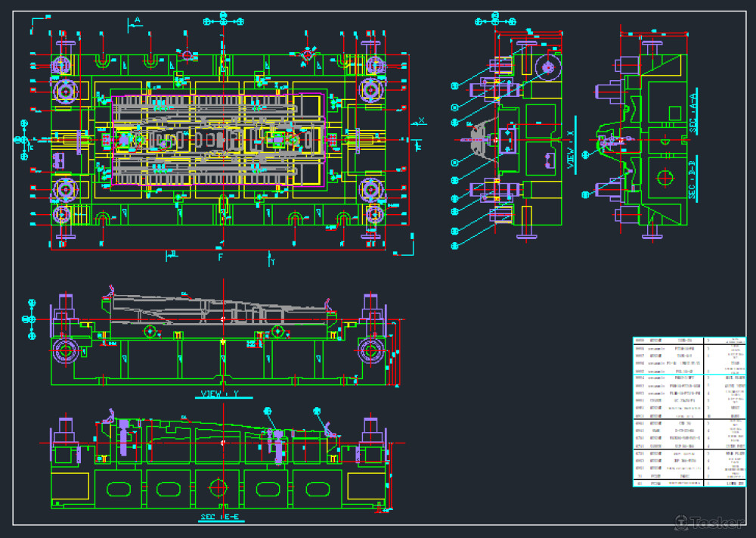Image resolution: width=756 pixels, height=538 pixels.
Task: Click the white parts list table
Action: coord(687,411)
